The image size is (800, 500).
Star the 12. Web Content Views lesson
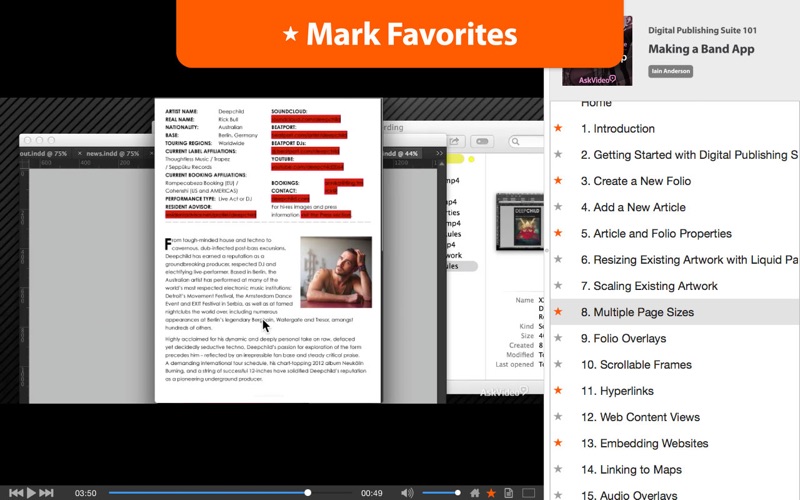click(x=558, y=417)
